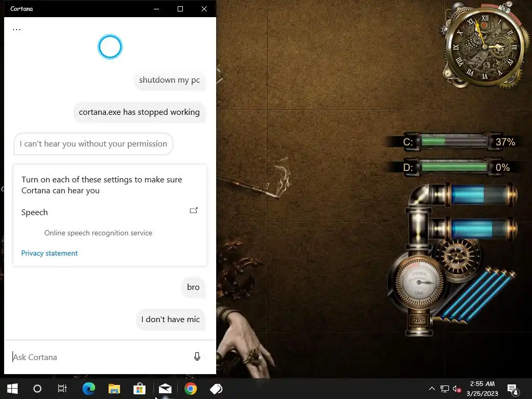Open the Action Center notifications icon
The width and height of the screenshot is (532, 399).
[x=512, y=389]
